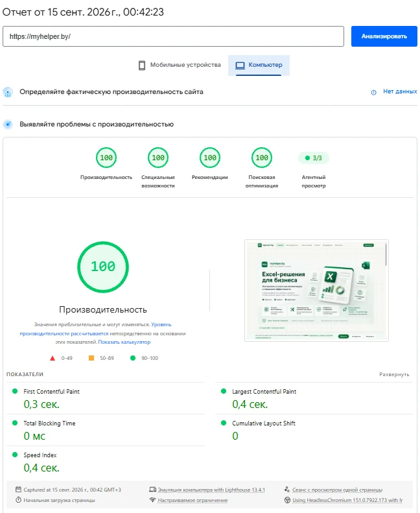Click the Выявляйте проблемы с производительностью heading

[97, 125]
